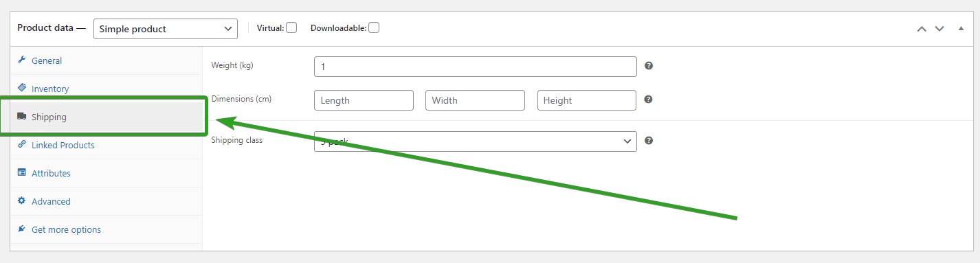Click the Shipping truck icon
980x263 pixels.
click(x=21, y=117)
